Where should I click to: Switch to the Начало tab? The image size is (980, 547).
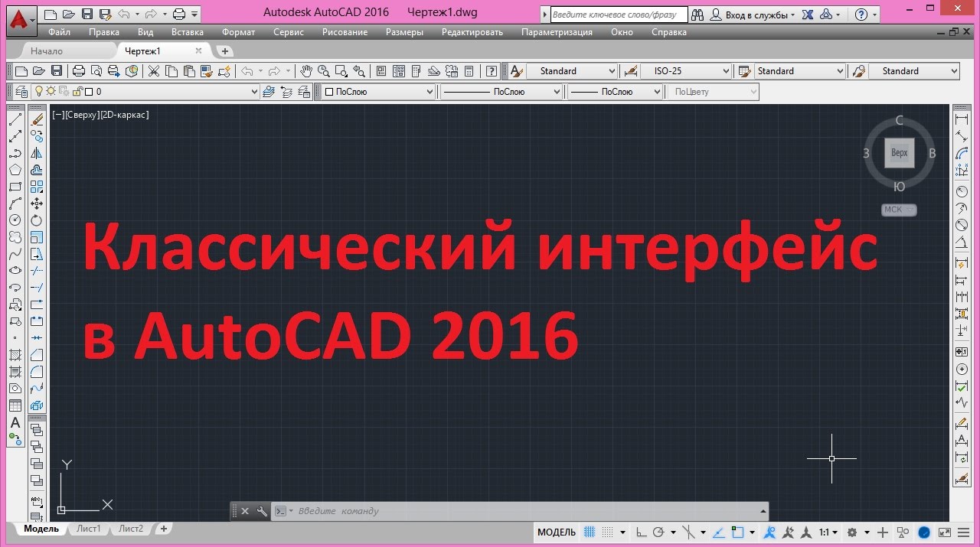[47, 51]
